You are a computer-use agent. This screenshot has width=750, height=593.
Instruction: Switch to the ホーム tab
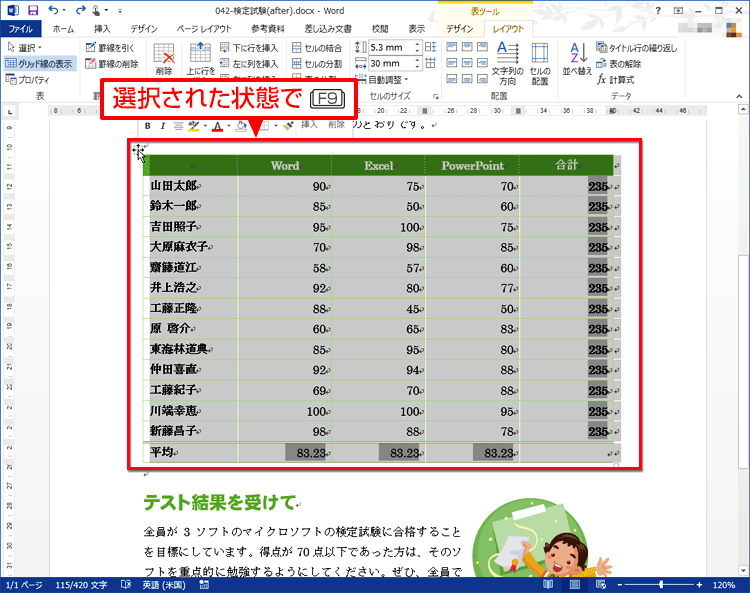(x=63, y=29)
